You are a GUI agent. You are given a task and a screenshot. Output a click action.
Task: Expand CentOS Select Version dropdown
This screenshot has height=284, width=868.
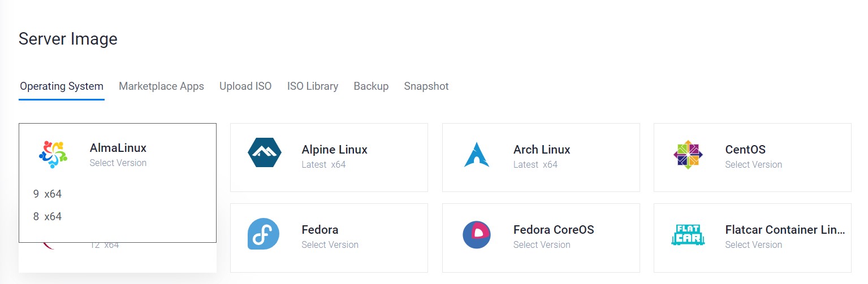tap(754, 165)
